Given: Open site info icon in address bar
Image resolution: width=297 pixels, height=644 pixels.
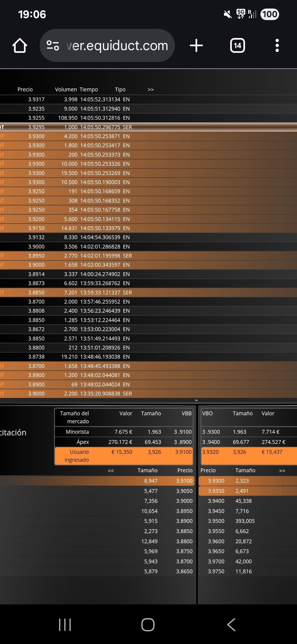Looking at the screenshot, I should (53, 46).
